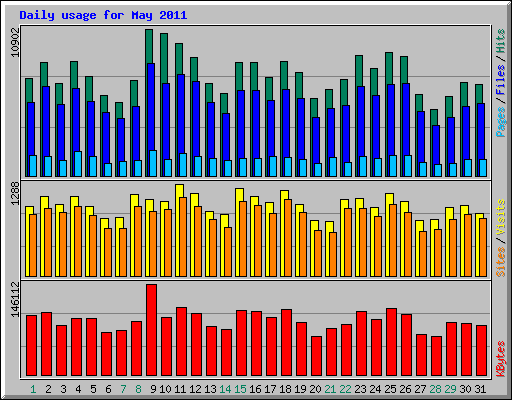
Task: Click day 16 on the x-axis
Action: pyautogui.click(x=255, y=389)
